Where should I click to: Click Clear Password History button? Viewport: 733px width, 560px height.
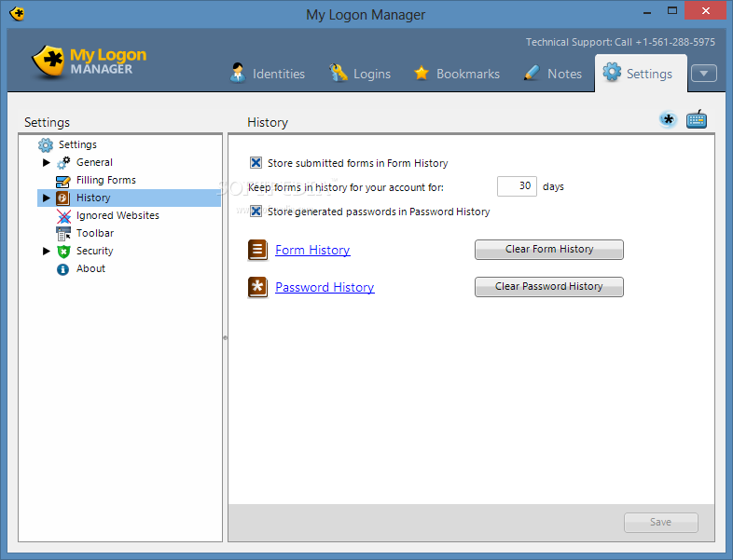point(548,287)
